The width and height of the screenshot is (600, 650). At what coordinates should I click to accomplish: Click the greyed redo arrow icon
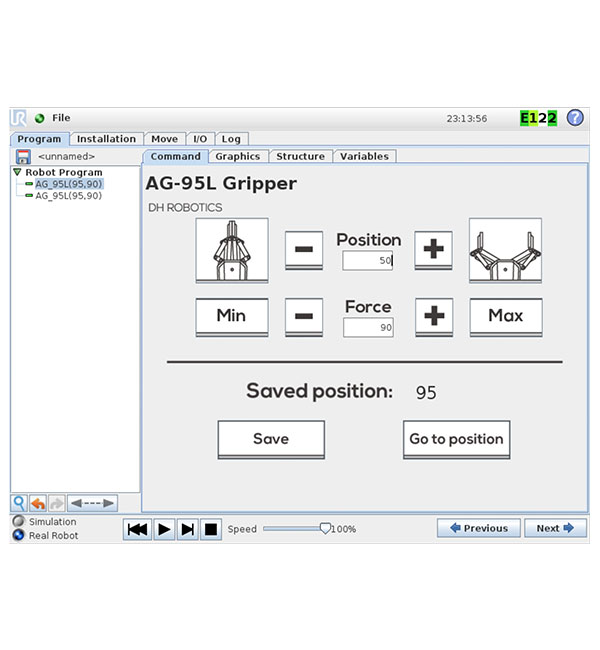pos(57,503)
